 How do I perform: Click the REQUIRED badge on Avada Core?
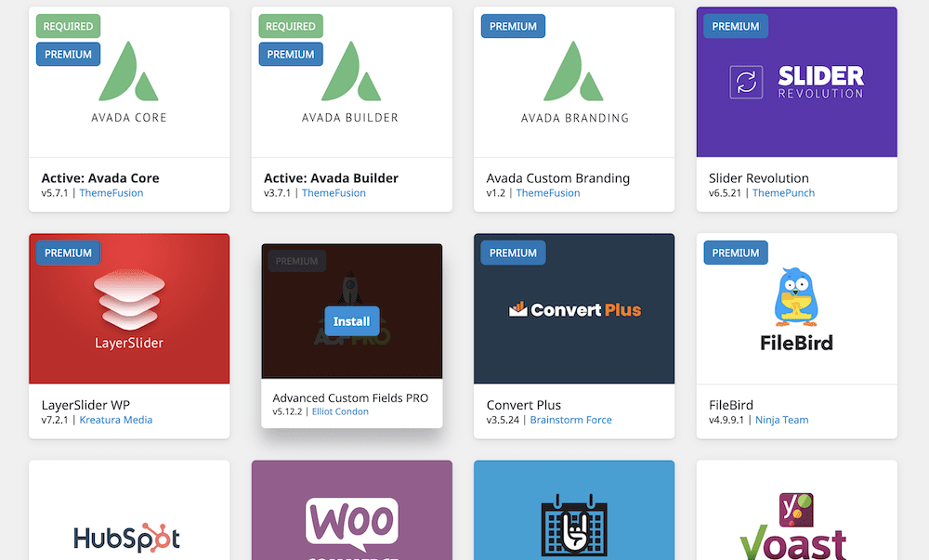click(x=67, y=26)
